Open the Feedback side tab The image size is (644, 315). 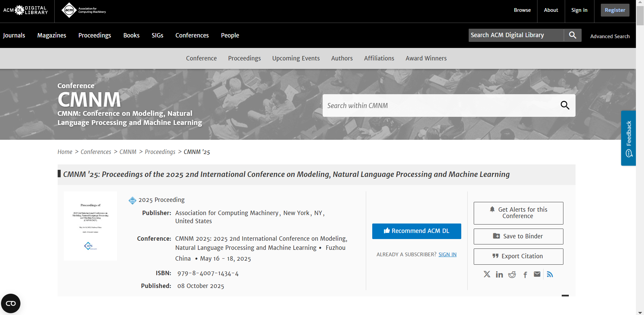click(628, 138)
